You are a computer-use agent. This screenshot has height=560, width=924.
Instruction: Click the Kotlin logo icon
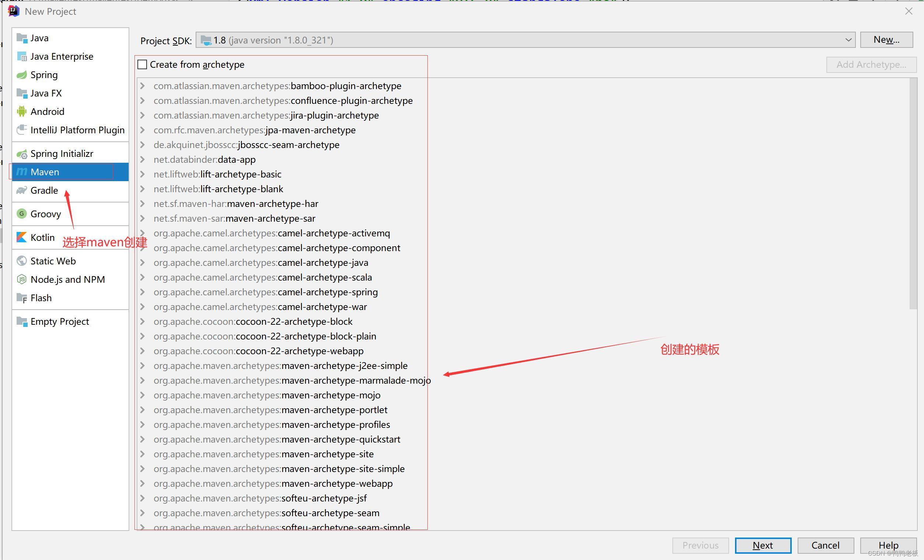(22, 237)
